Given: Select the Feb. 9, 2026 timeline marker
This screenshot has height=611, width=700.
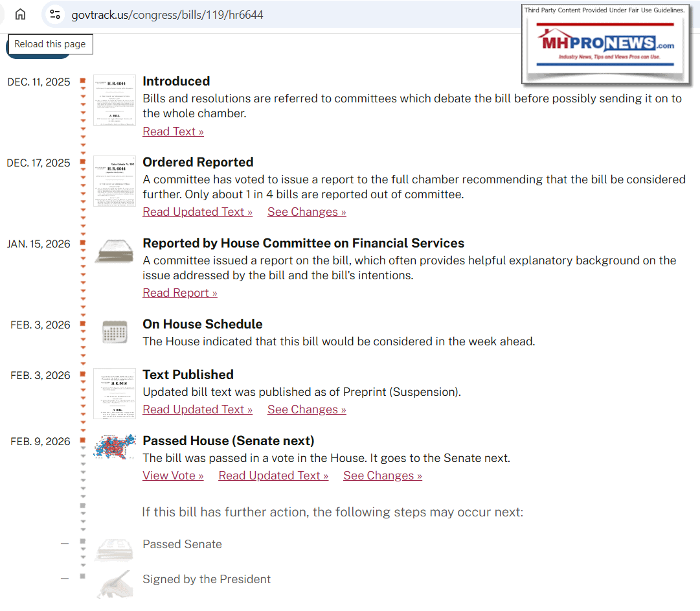Looking at the screenshot, I should (83, 441).
